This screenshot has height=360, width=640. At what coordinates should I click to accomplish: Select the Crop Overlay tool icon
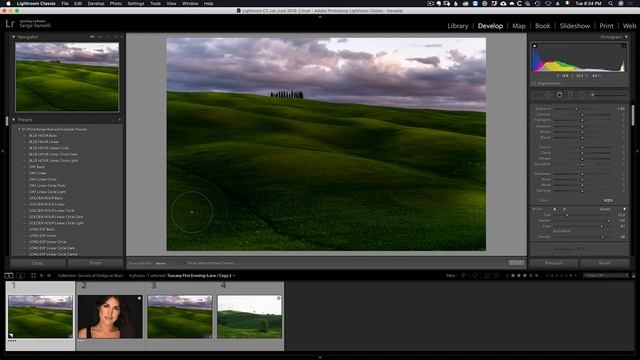538,95
